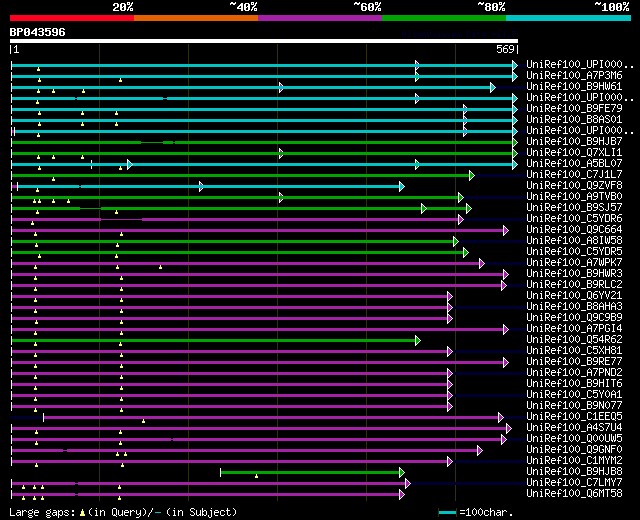Screen dimensions: 640x520
Task: Click the UniRef100_C5XH81 hit label
Action: (x=574, y=351)
